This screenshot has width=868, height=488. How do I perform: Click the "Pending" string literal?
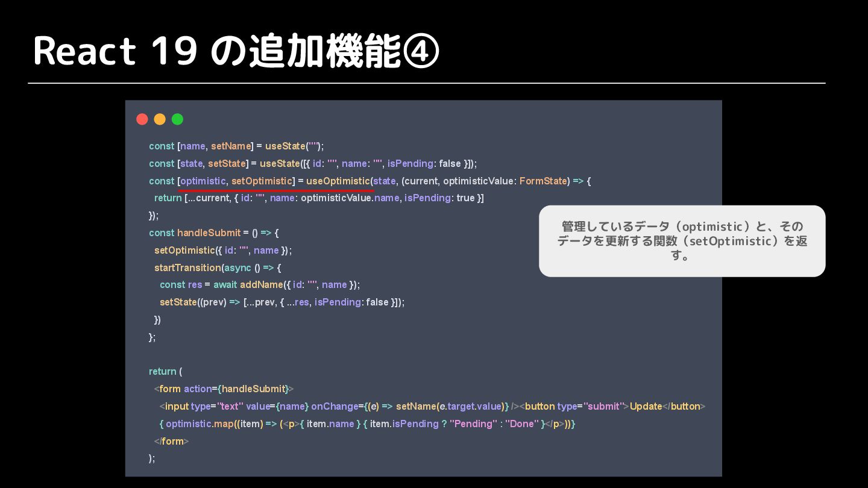click(473, 424)
